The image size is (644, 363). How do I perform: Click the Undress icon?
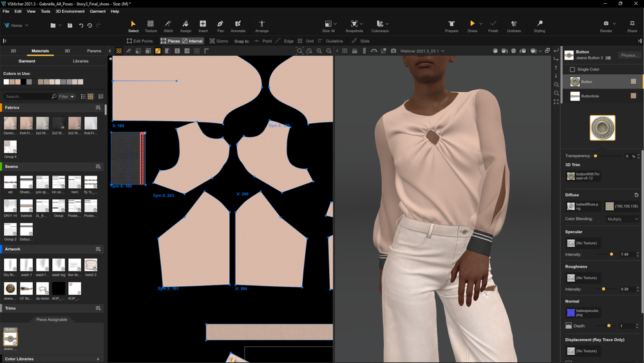click(514, 25)
